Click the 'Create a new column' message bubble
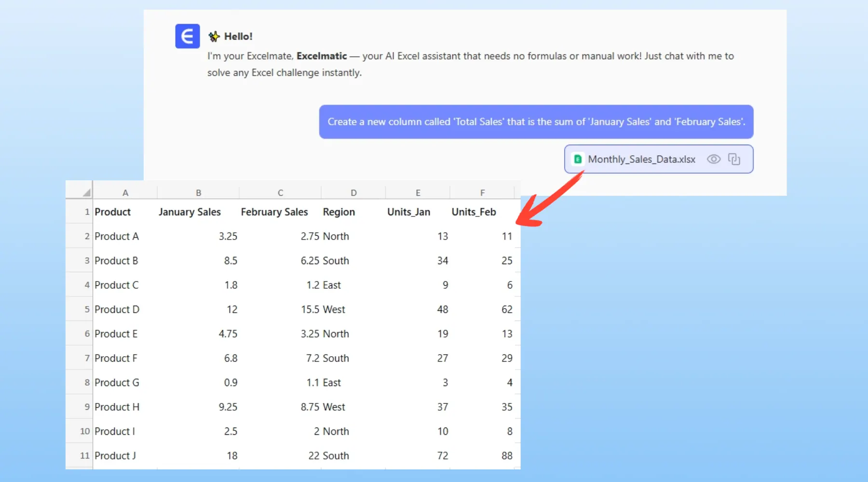 [536, 122]
